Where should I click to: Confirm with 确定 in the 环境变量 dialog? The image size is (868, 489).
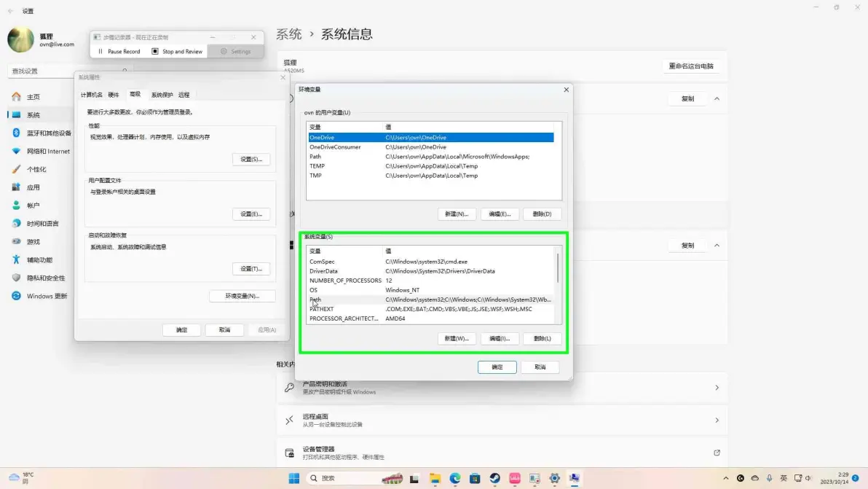click(x=497, y=367)
